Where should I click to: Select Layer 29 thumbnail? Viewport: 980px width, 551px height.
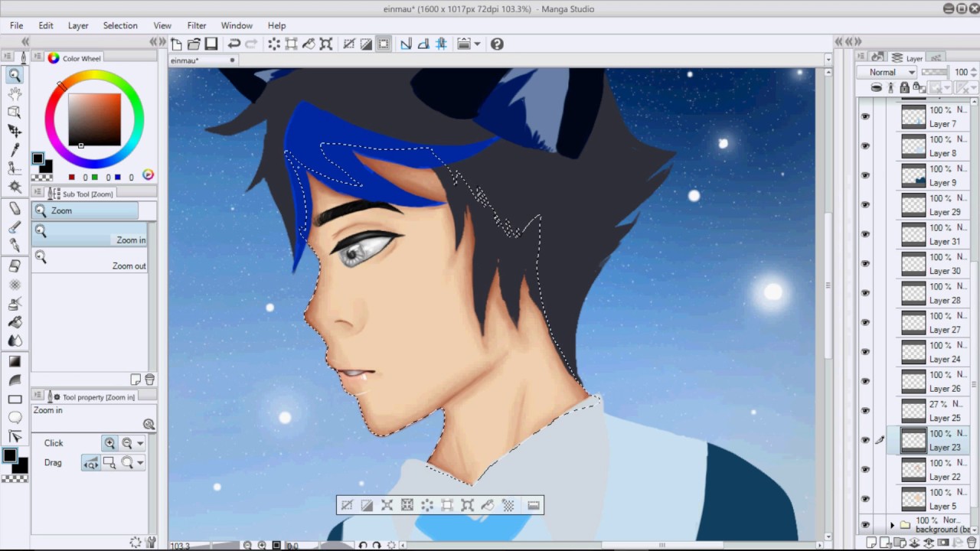pyautogui.click(x=913, y=205)
